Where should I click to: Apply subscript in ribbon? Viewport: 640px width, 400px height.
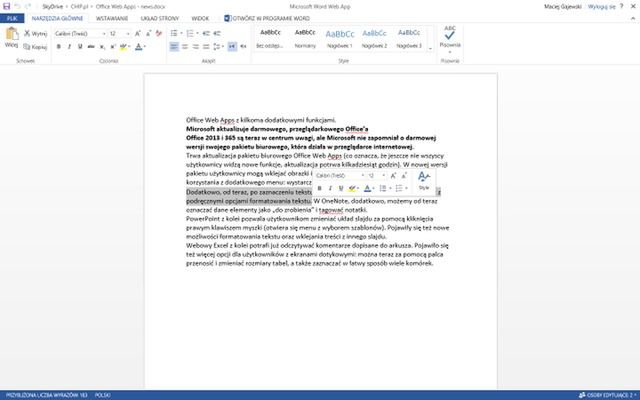click(102, 47)
